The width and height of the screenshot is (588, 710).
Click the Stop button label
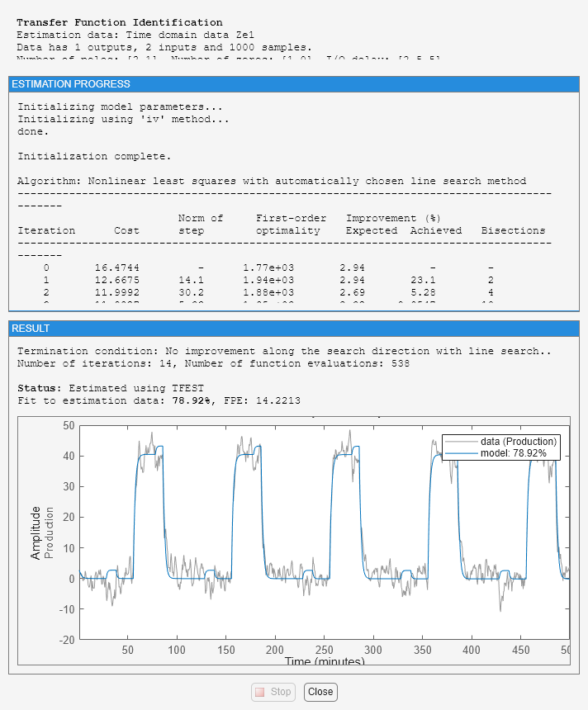click(281, 692)
